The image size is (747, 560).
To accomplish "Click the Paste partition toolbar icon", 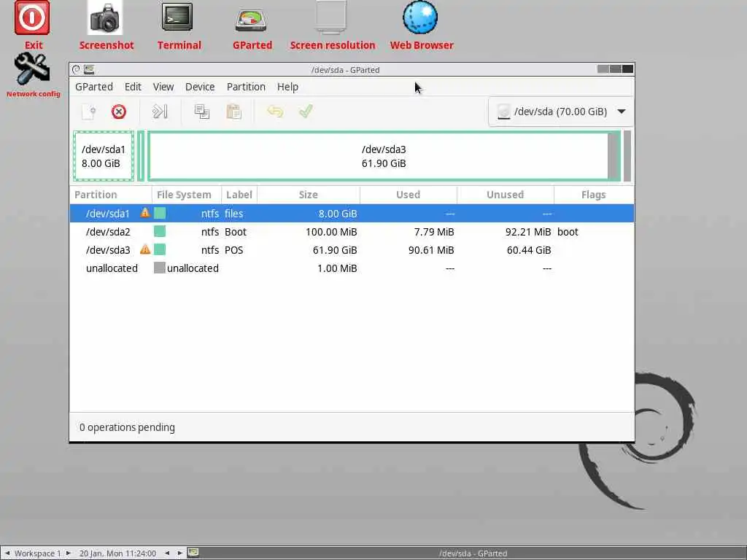I will pos(234,112).
